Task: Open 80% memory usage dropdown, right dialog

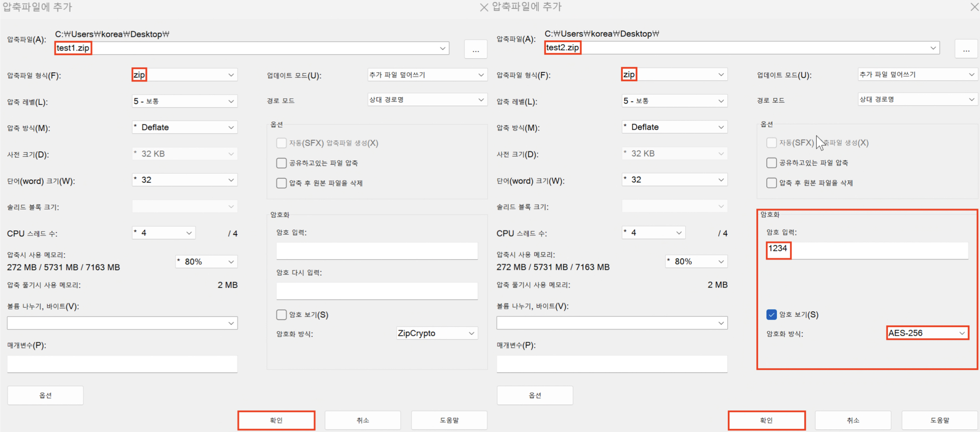Action: tap(696, 261)
